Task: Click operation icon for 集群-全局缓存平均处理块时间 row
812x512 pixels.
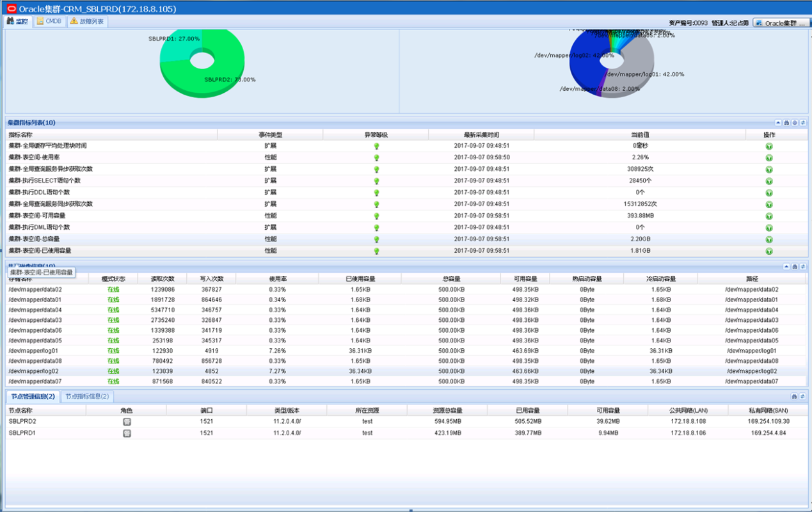Action: tap(768, 146)
